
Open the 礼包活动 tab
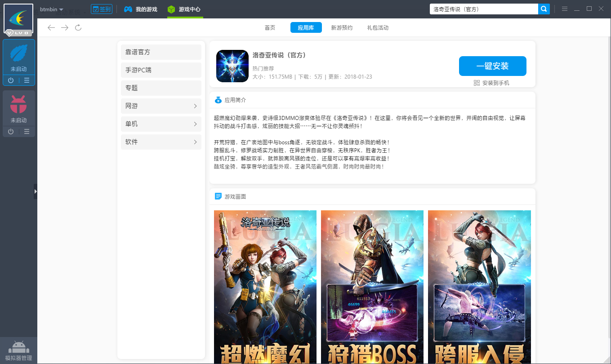378,28
